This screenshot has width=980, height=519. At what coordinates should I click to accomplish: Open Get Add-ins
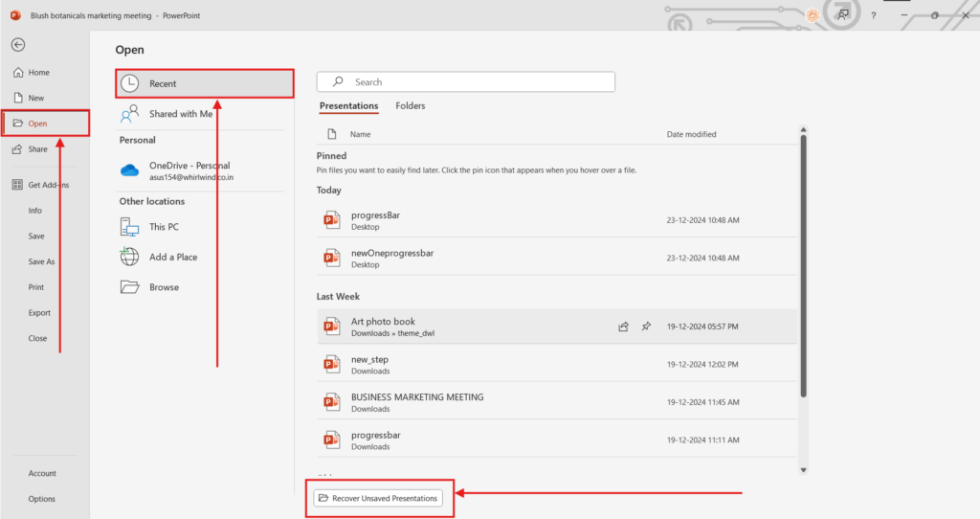click(x=48, y=185)
